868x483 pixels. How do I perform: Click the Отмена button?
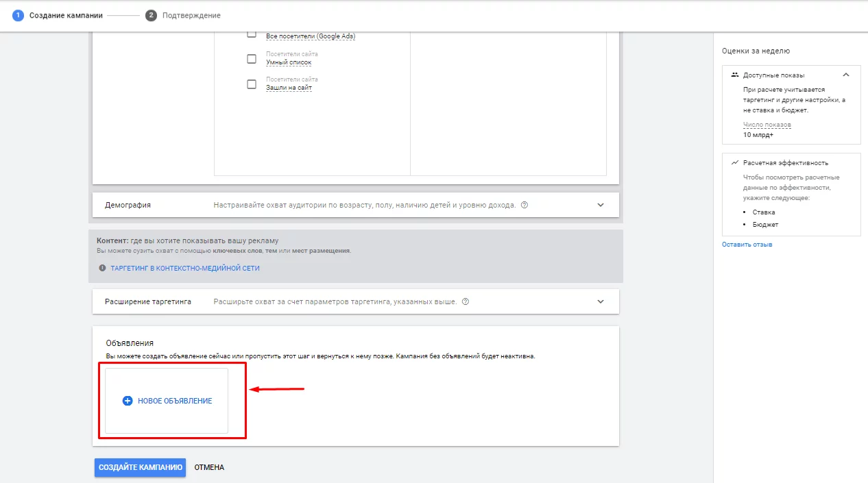coord(209,467)
